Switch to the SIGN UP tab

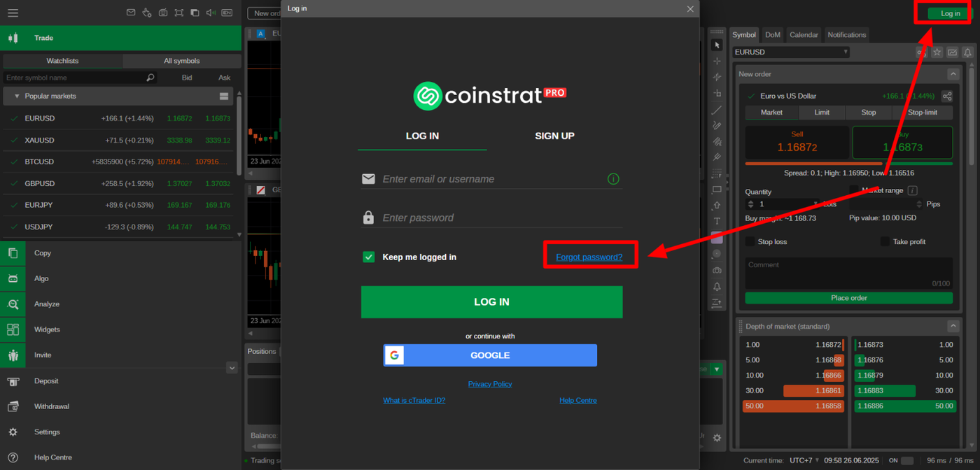[554, 136]
